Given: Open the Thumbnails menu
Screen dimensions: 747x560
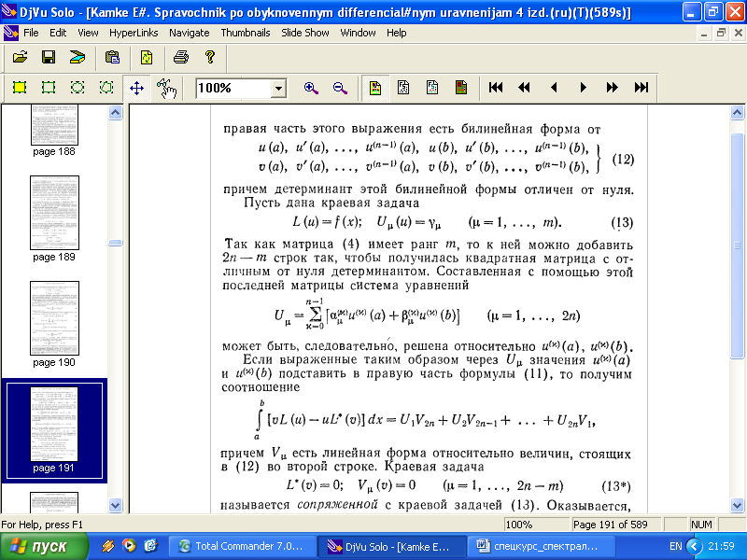Looking at the screenshot, I should [246, 33].
